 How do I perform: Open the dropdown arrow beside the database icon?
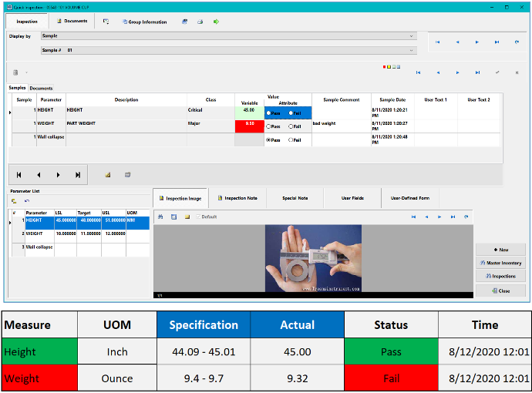click(x=25, y=72)
